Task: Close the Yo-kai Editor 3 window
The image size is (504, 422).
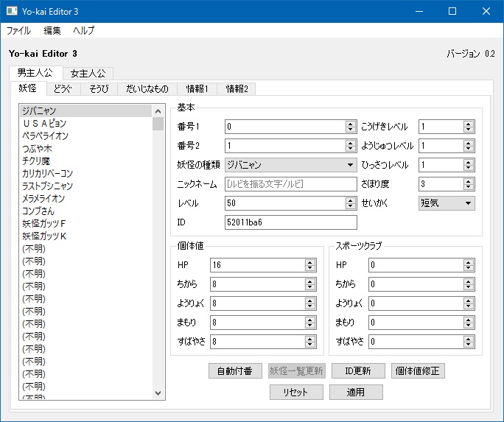Action: [x=486, y=11]
